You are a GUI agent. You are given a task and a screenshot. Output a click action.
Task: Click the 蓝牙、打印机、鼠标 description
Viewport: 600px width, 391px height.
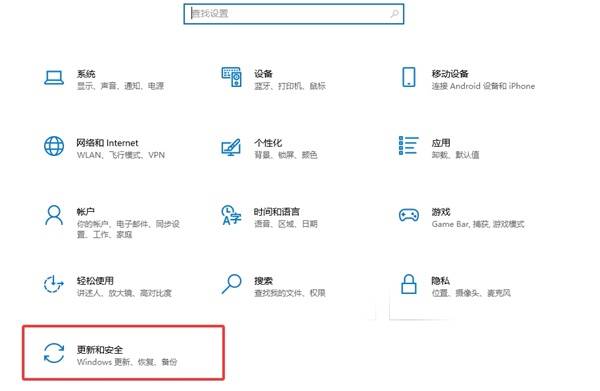tap(290, 86)
